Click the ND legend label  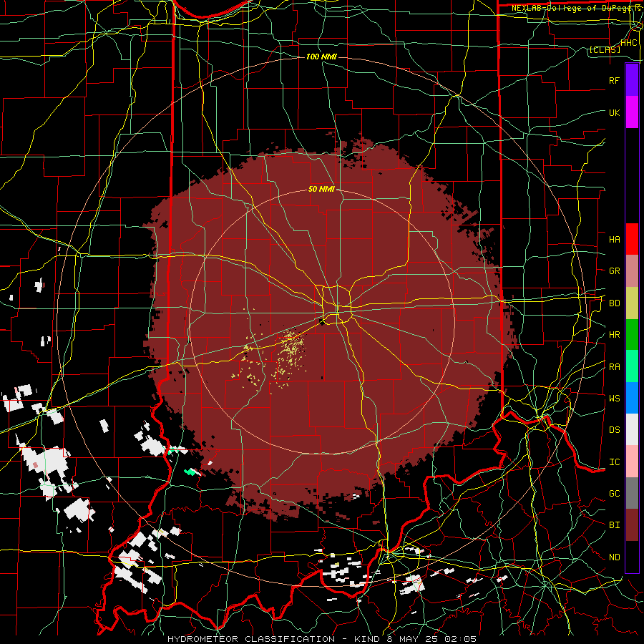tap(614, 557)
